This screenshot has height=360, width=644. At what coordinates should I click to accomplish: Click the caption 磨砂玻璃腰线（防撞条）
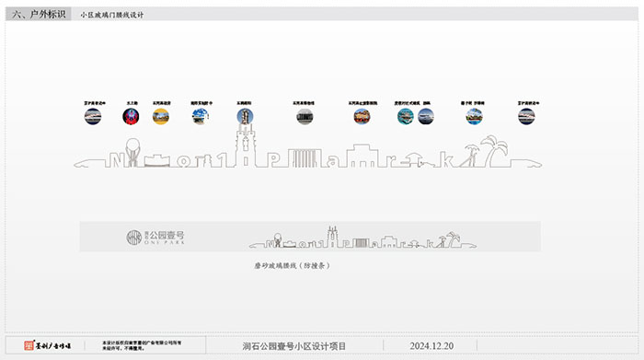[292, 265]
